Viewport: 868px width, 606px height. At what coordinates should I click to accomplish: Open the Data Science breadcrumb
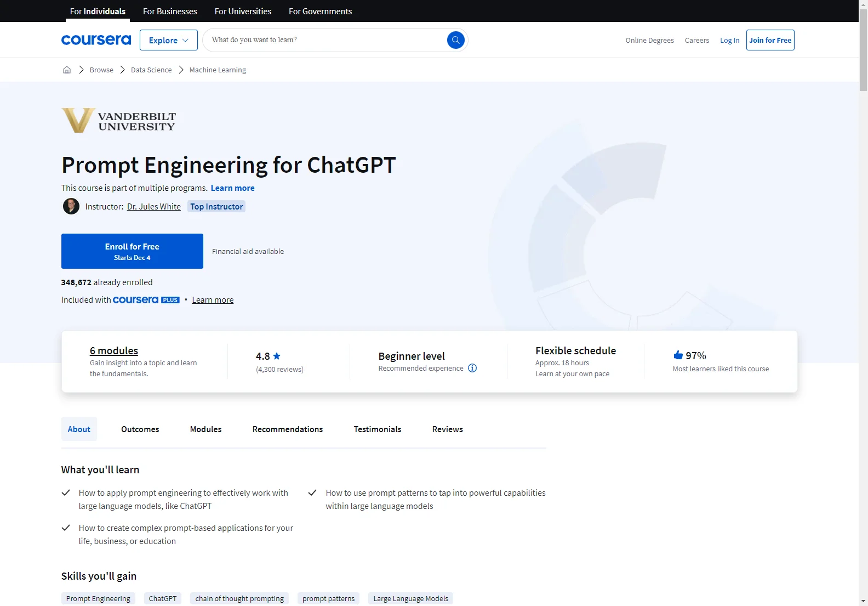151,70
